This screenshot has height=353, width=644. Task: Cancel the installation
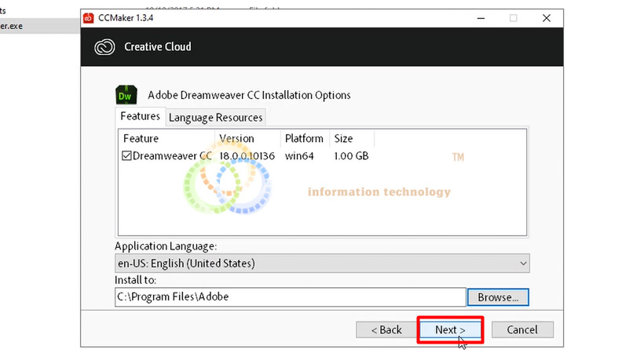(x=522, y=329)
